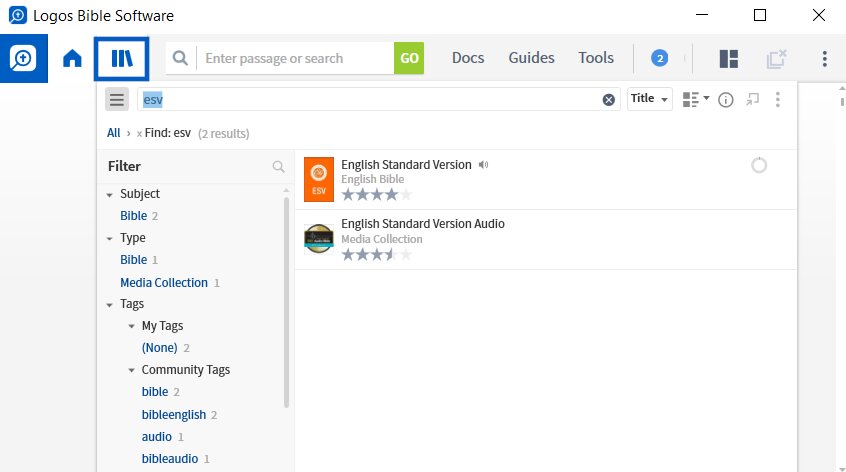The height and width of the screenshot is (472, 846).
Task: Filter by Media Collection type
Action: coord(163,283)
